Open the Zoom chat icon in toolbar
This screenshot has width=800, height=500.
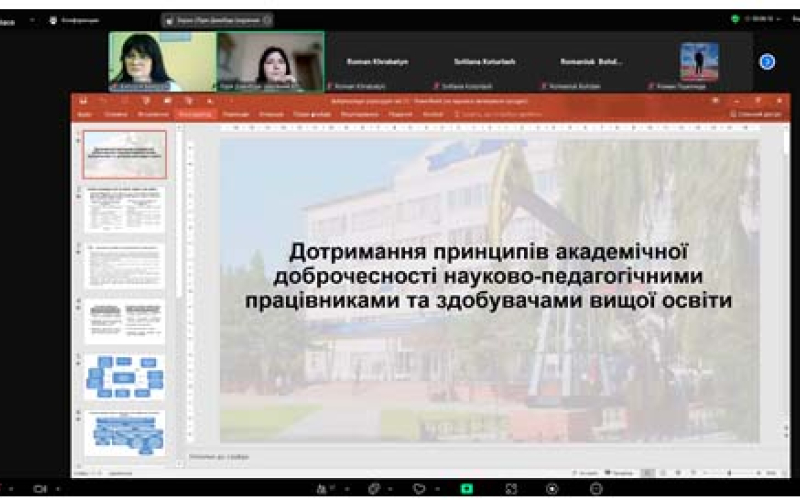pyautogui.click(x=372, y=489)
